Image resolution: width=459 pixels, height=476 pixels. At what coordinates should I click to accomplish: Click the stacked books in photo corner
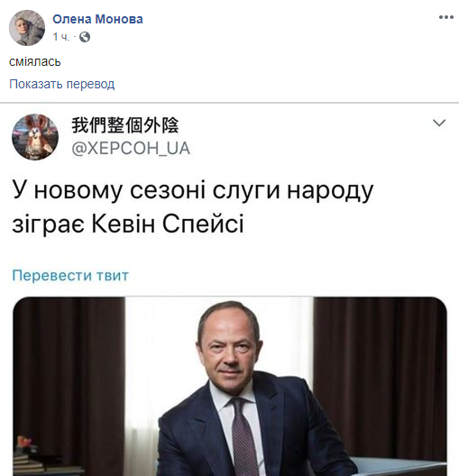[x=27, y=458]
